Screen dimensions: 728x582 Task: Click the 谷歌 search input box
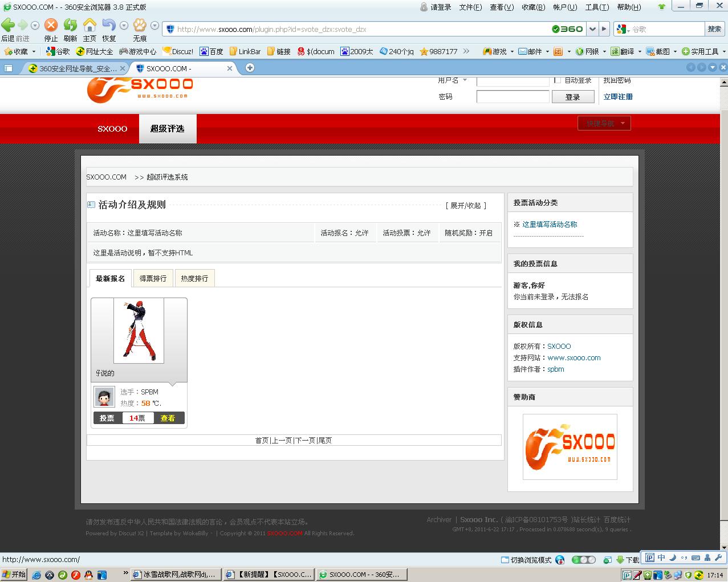coord(666,29)
